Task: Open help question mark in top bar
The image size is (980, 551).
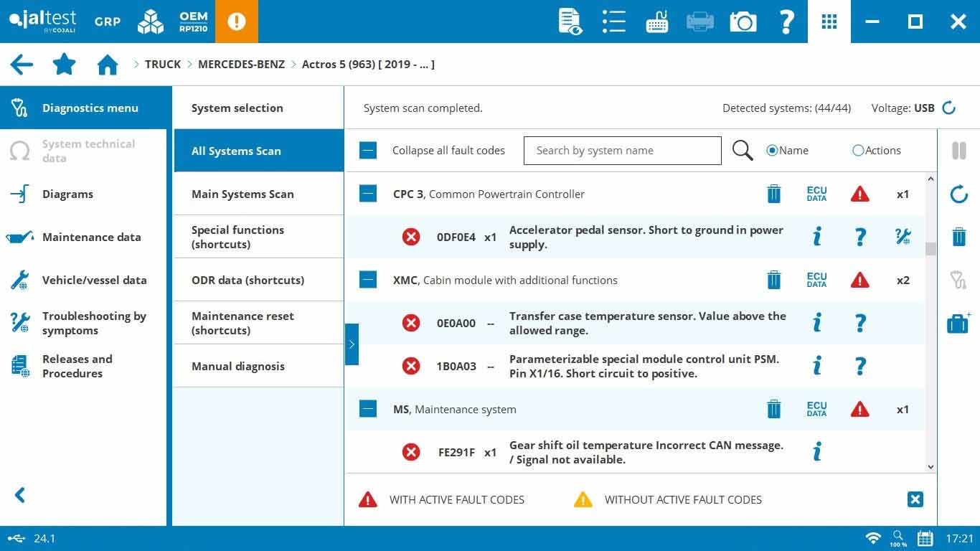Action: tap(786, 22)
